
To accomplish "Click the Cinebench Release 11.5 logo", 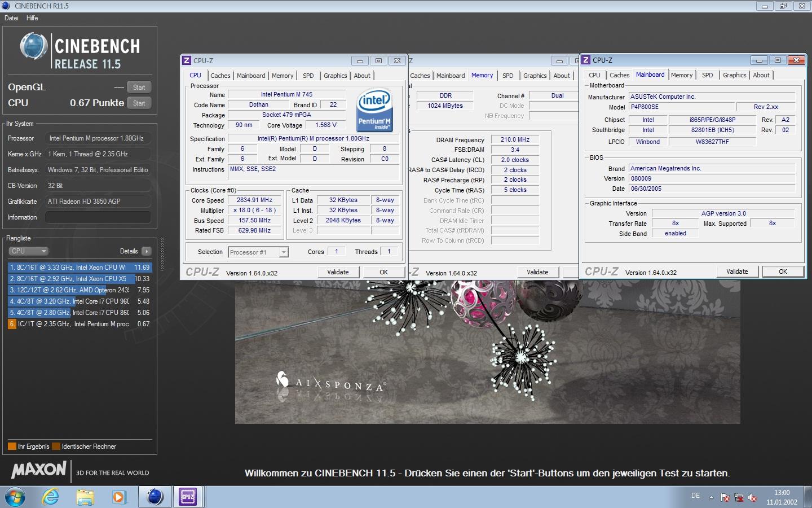I will point(80,51).
